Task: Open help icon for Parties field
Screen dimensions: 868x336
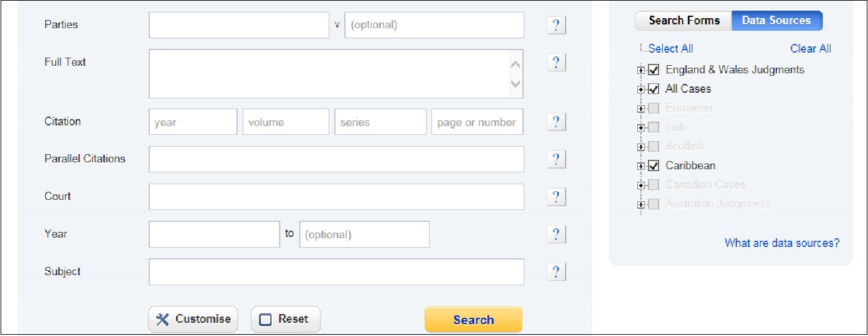Action: pyautogui.click(x=556, y=26)
